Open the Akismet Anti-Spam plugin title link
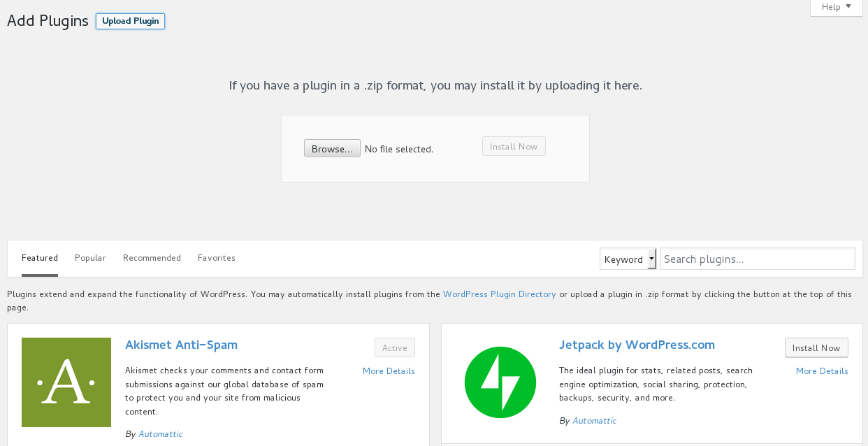Image resolution: width=868 pixels, height=446 pixels. click(181, 345)
